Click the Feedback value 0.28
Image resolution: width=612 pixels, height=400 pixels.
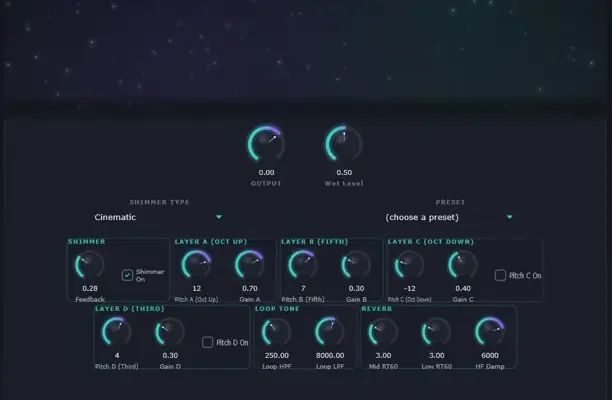(90, 288)
